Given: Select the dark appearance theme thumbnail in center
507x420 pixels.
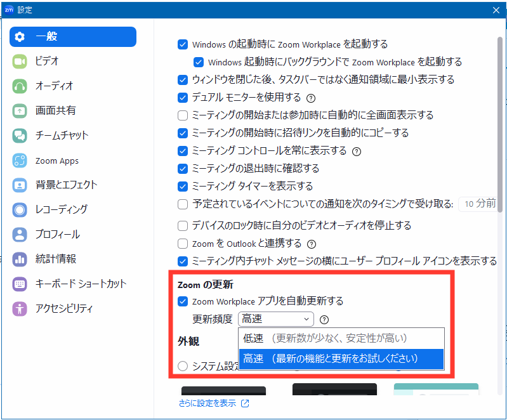Looking at the screenshot, I should click(x=334, y=390).
